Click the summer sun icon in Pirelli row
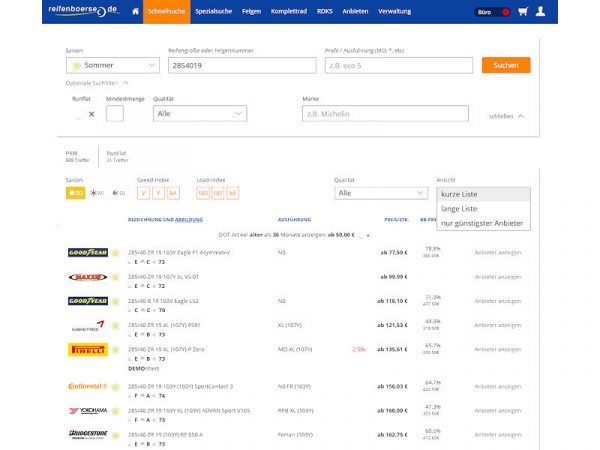 pos(116,350)
